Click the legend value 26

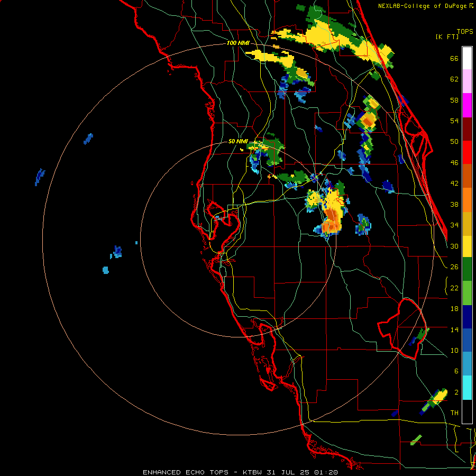(454, 267)
